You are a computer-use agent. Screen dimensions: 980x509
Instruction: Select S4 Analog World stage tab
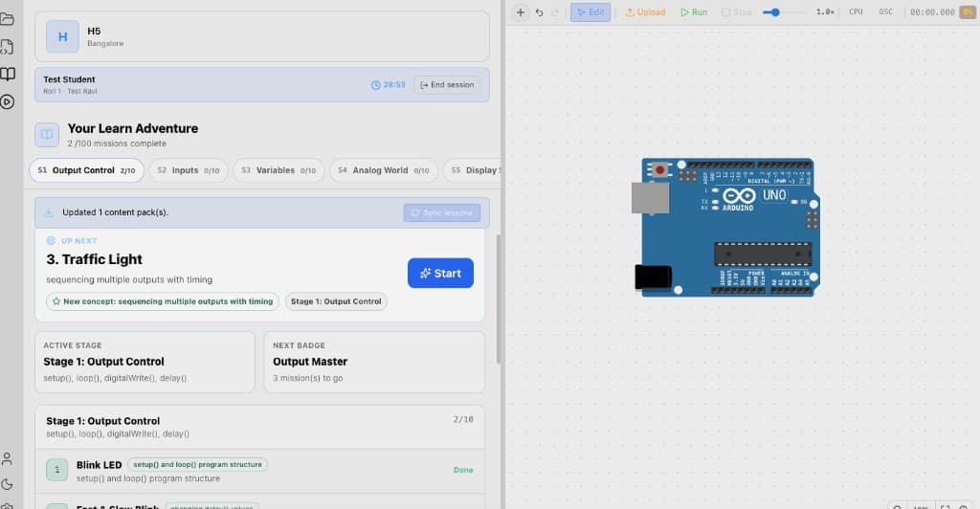point(383,170)
